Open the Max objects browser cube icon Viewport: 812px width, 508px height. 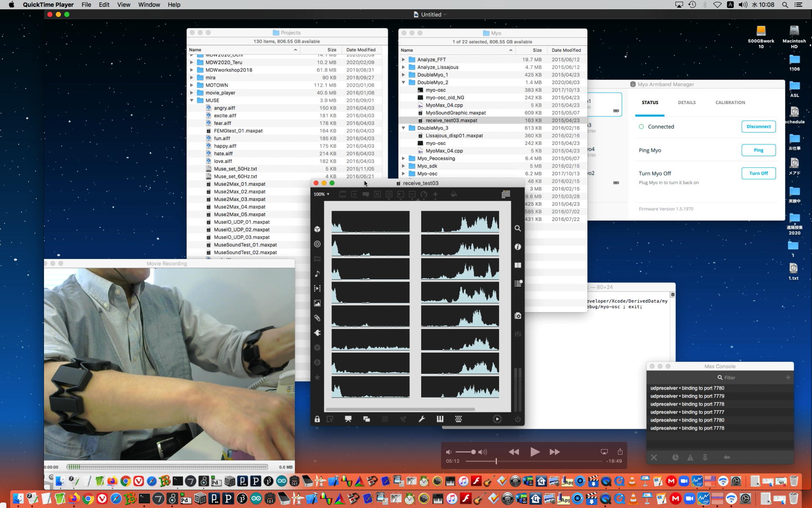317,229
